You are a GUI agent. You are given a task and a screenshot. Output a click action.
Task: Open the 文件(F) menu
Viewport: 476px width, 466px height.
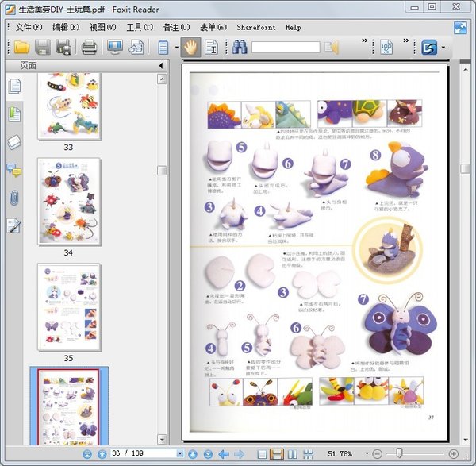tap(29, 27)
